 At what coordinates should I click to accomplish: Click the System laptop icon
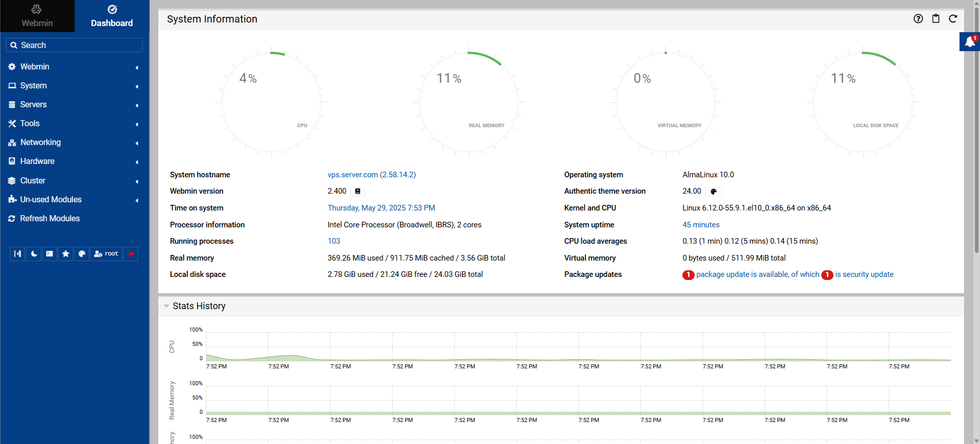pyautogui.click(x=12, y=86)
